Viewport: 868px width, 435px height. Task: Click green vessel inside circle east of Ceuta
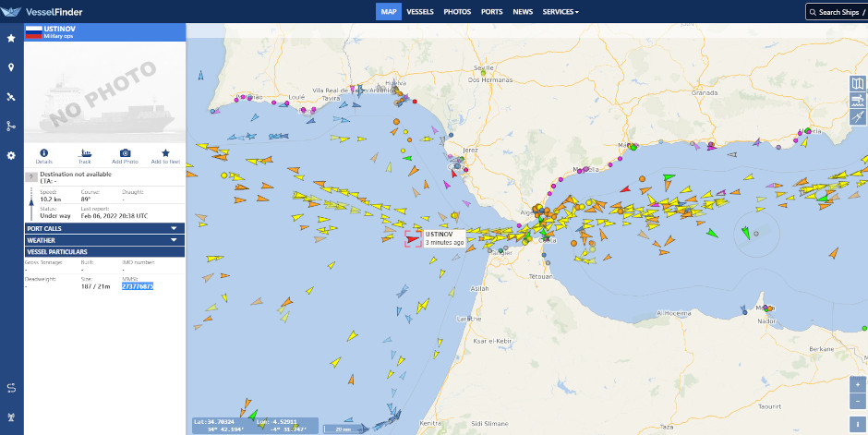pos(746,233)
